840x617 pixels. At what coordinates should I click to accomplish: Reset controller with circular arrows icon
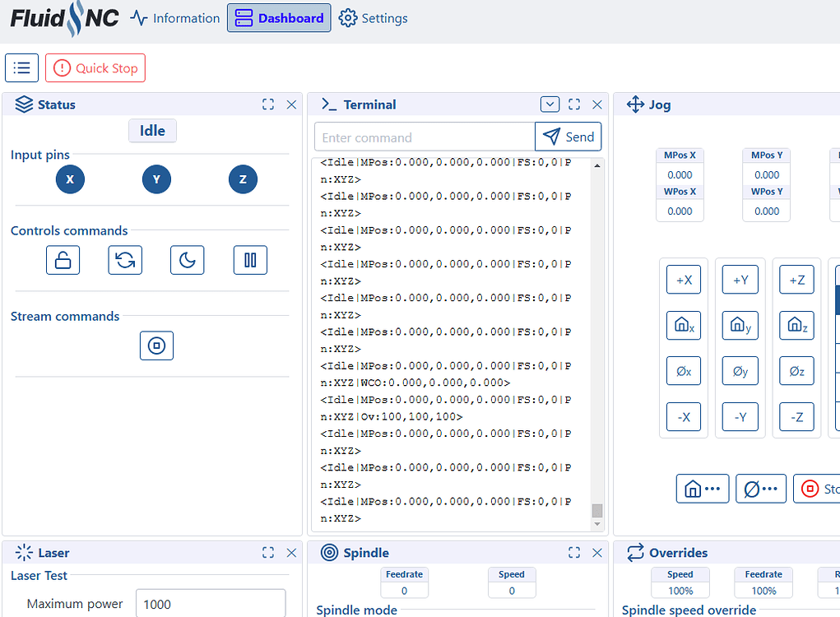point(124,259)
